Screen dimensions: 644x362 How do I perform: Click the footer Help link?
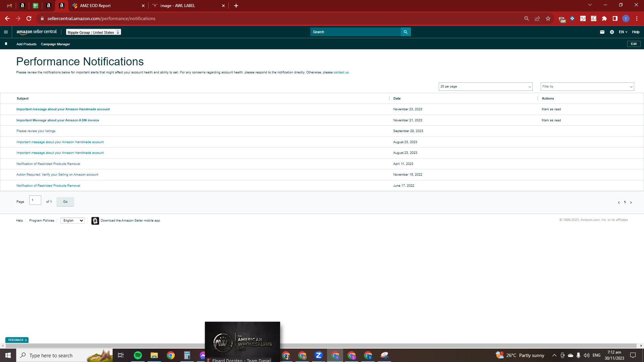click(19, 221)
